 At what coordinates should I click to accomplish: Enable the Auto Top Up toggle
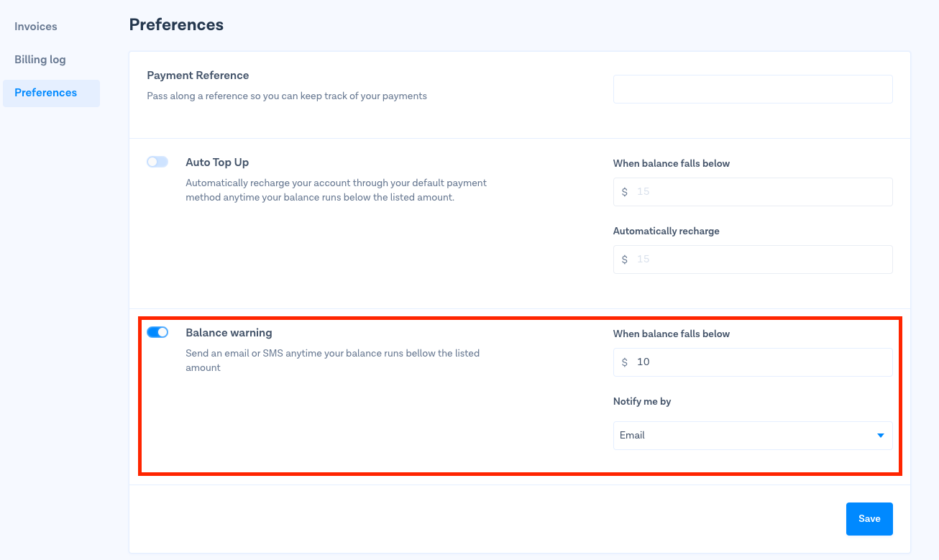tap(157, 162)
